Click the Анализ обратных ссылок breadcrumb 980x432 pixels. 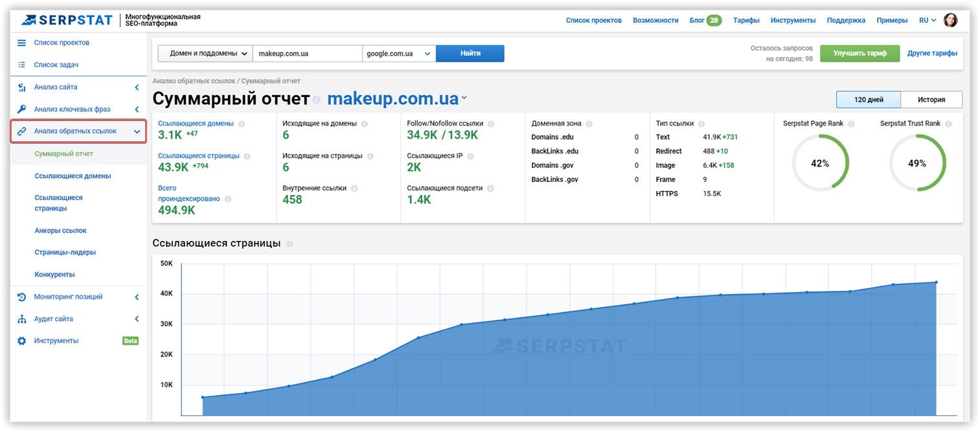tap(194, 81)
